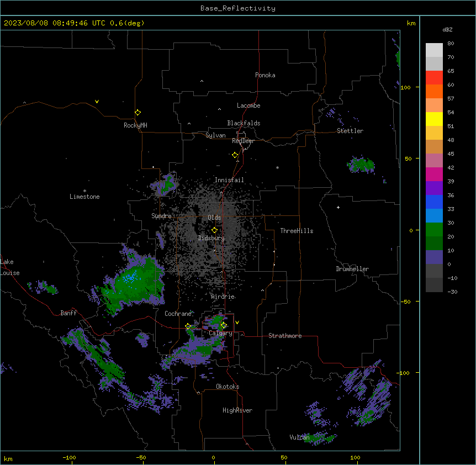The height and width of the screenshot is (465, 476).
Task: Click the yellow marker south of RedDeer
Action: coord(235,155)
